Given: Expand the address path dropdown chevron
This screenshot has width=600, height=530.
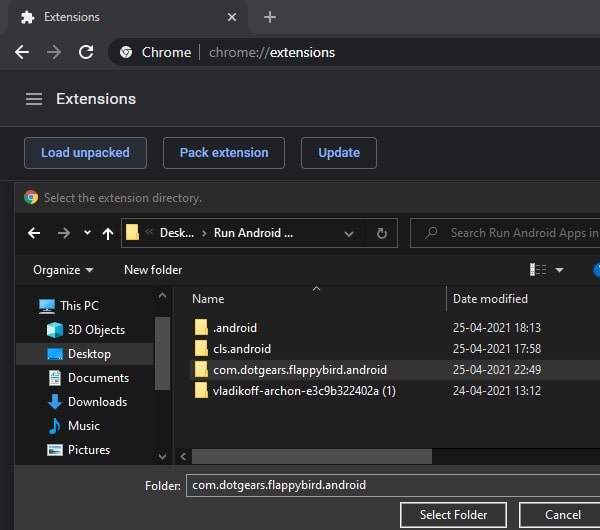Looking at the screenshot, I should tap(349, 233).
